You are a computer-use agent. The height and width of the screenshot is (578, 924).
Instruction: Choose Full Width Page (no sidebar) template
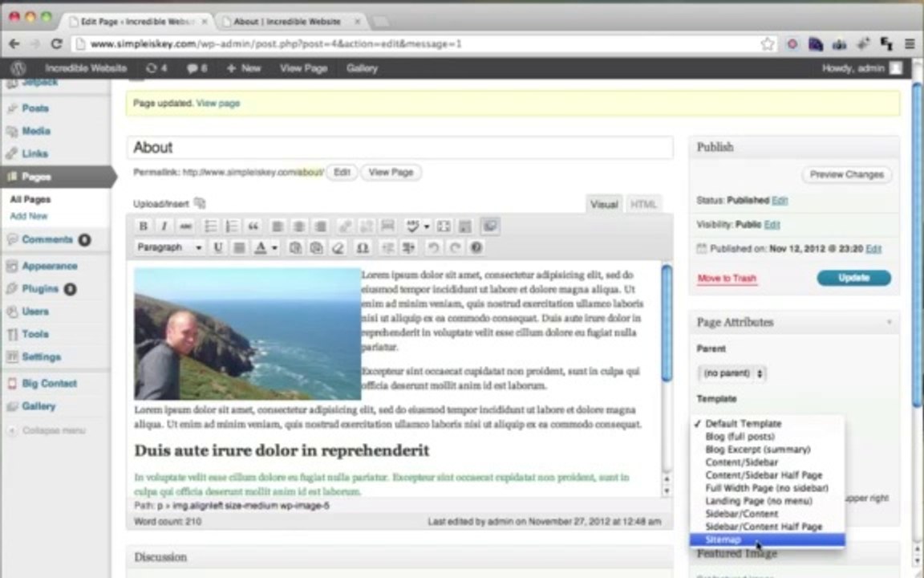[768, 488]
